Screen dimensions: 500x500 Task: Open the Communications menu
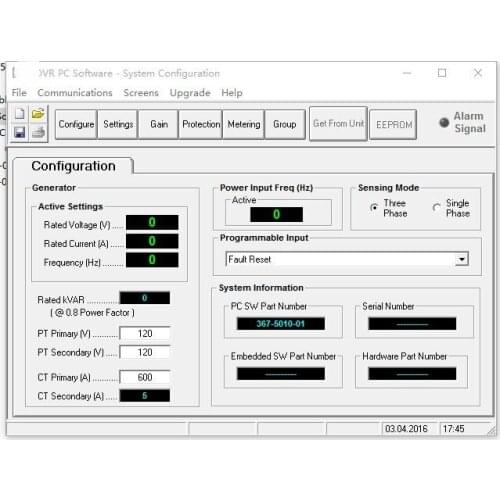75,93
